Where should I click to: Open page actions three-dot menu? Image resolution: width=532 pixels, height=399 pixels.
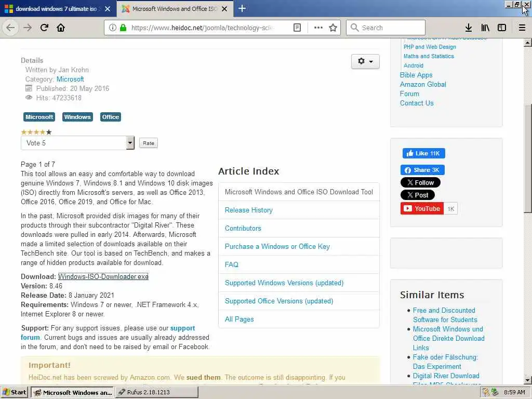(318, 28)
